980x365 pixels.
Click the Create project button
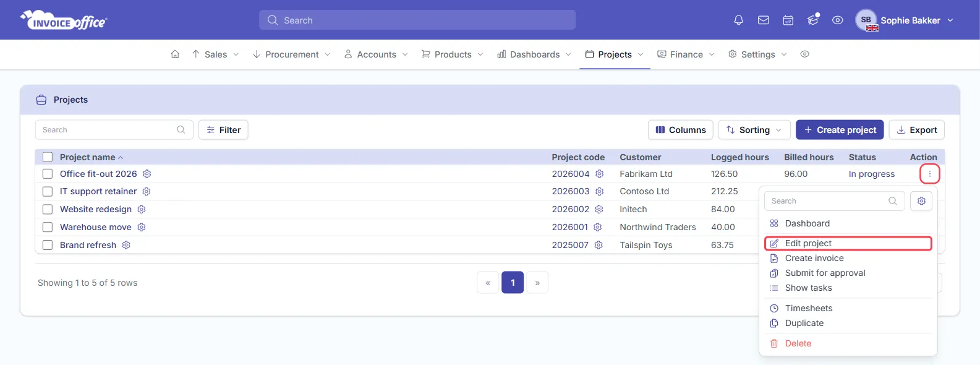pos(840,130)
